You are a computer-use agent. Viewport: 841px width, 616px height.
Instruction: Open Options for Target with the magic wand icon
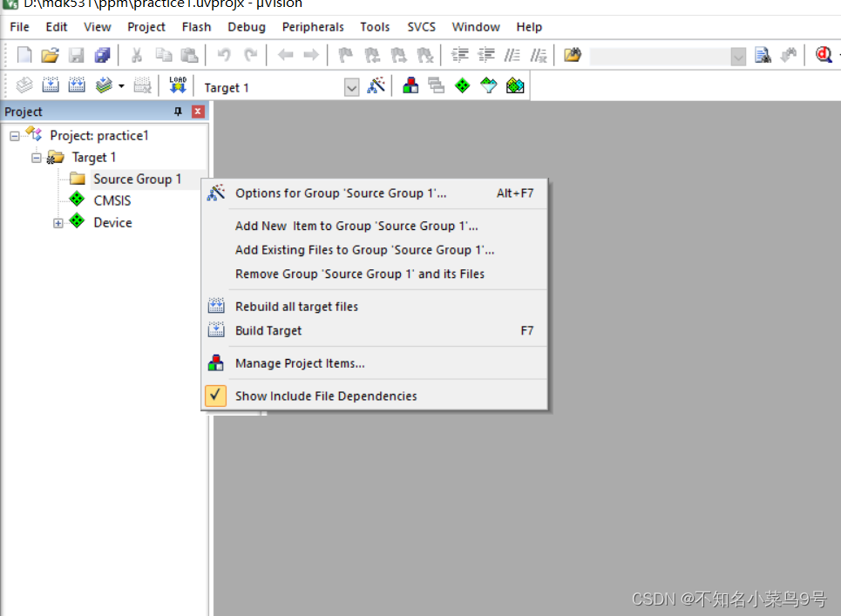(x=376, y=85)
